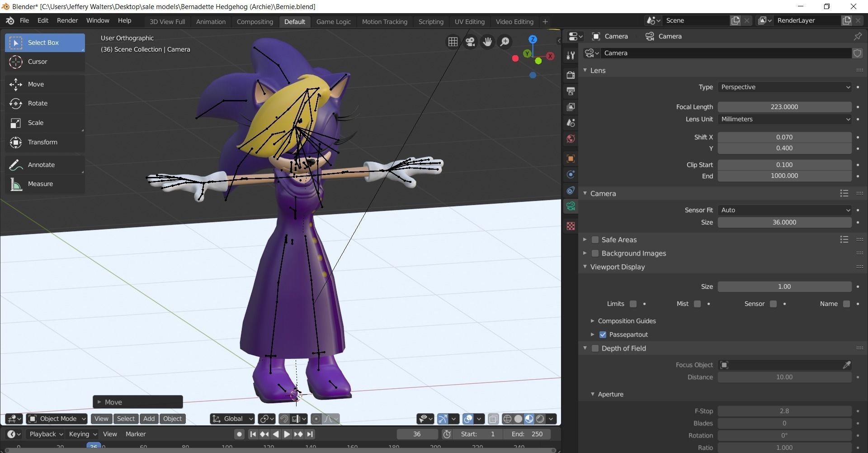This screenshot has width=868, height=453.
Task: Open the File menu
Action: pyautogui.click(x=24, y=21)
